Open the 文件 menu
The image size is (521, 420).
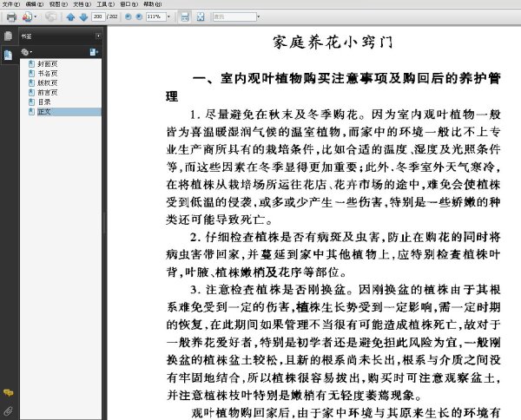[11, 4]
